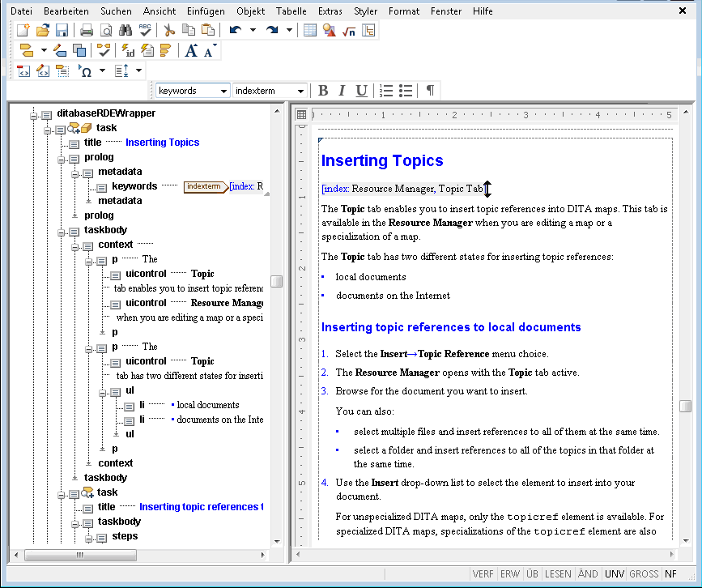Open the redo history dropdown arrow
The width and height of the screenshot is (702, 588).
(x=289, y=31)
